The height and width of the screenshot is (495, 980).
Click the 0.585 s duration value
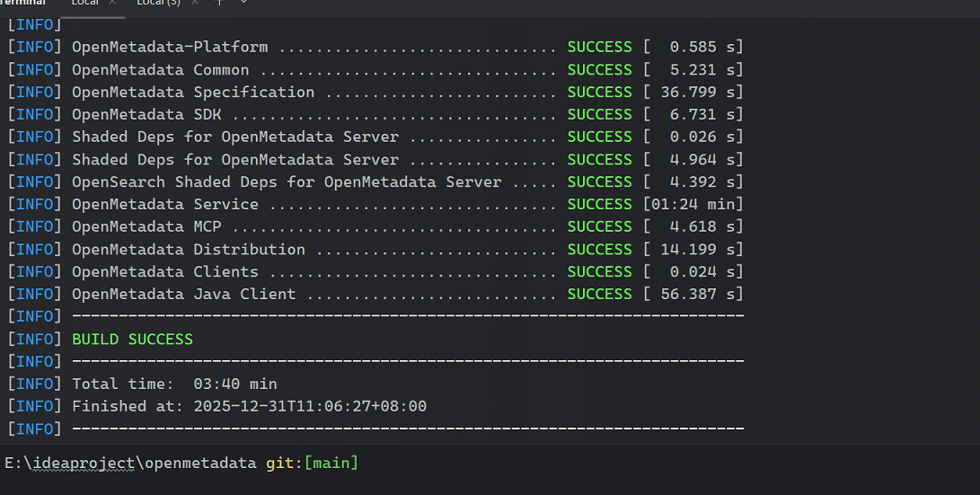point(702,47)
